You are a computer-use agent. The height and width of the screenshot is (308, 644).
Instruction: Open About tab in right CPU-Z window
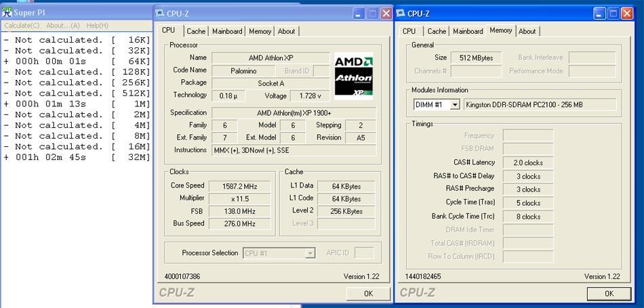click(x=527, y=31)
